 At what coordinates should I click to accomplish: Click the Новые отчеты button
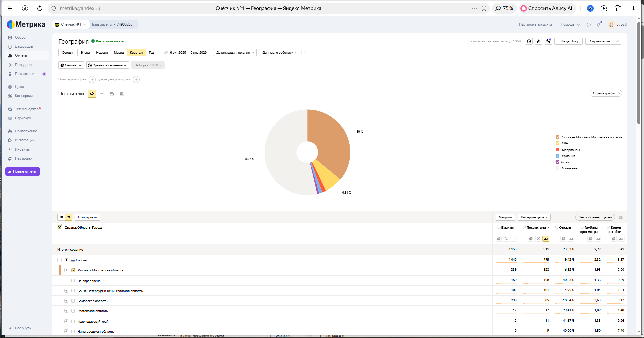[23, 172]
